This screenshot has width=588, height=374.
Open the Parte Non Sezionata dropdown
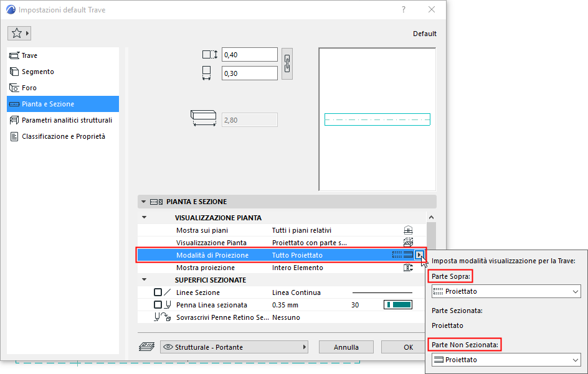[506, 360]
